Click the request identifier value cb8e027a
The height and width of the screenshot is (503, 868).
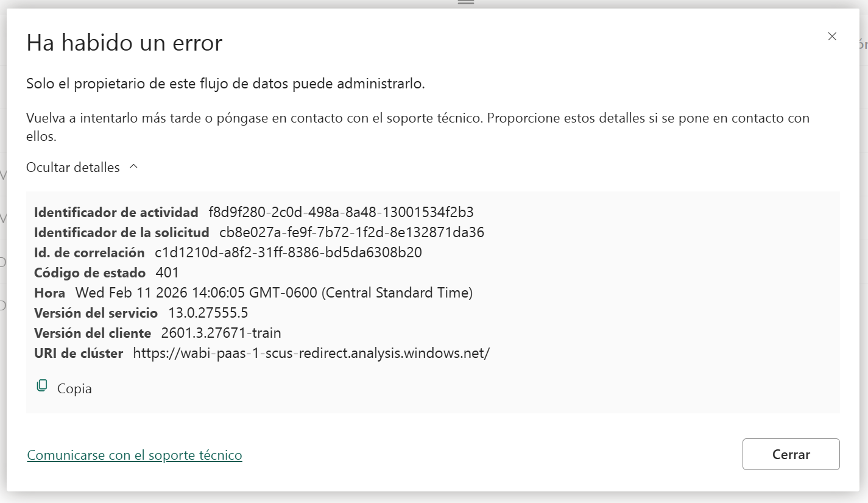click(x=351, y=232)
